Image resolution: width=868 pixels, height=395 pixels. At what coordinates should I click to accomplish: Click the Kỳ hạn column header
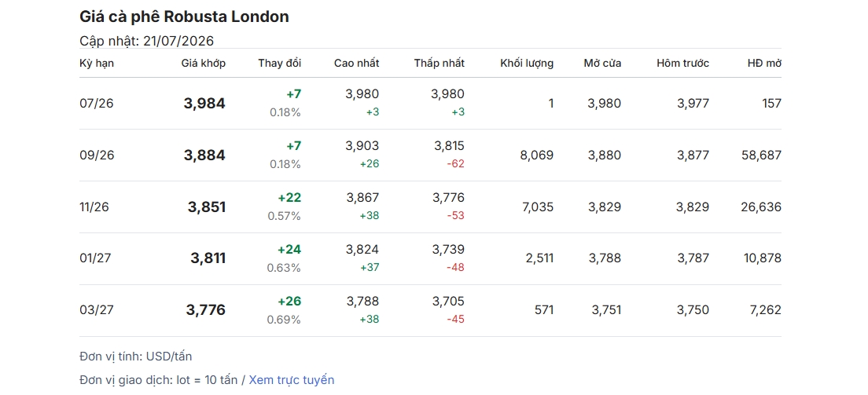pos(97,63)
